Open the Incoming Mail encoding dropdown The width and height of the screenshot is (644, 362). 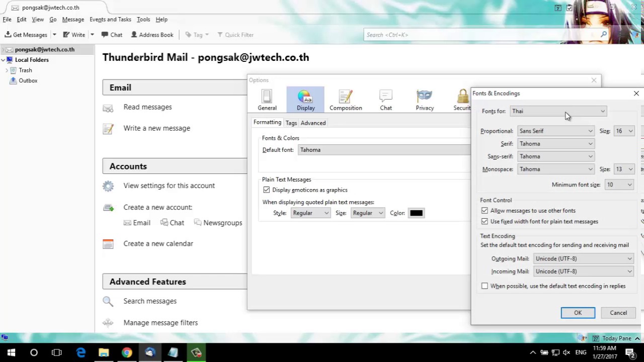click(x=584, y=271)
